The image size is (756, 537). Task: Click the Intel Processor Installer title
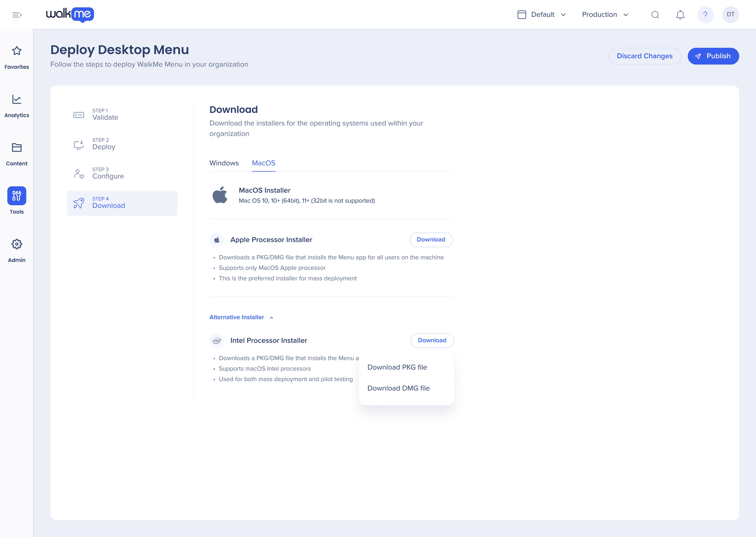(x=269, y=341)
